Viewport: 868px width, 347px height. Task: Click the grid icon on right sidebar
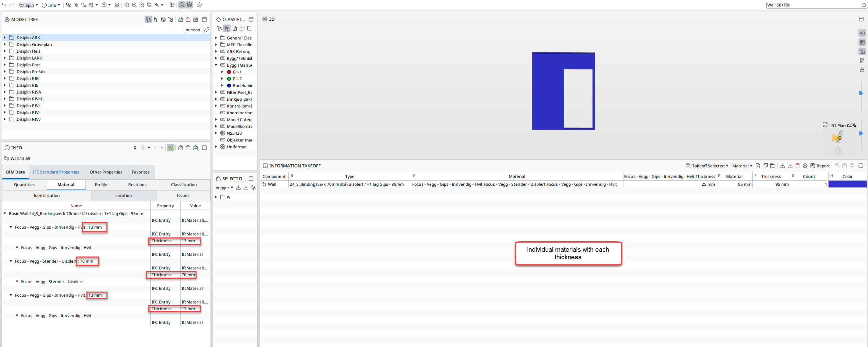point(862,42)
